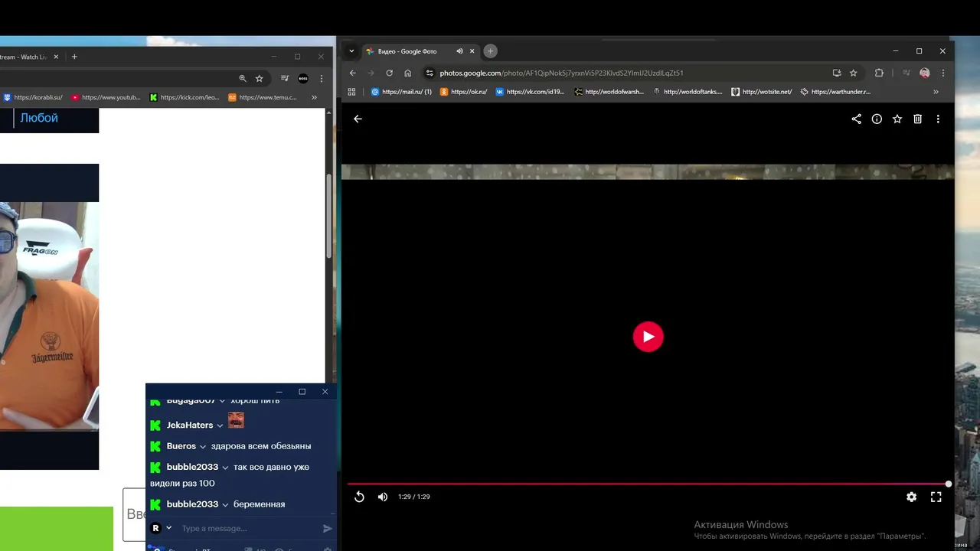The width and height of the screenshot is (980, 551).
Task: Open Google Photos more options menu
Action: coord(938,119)
